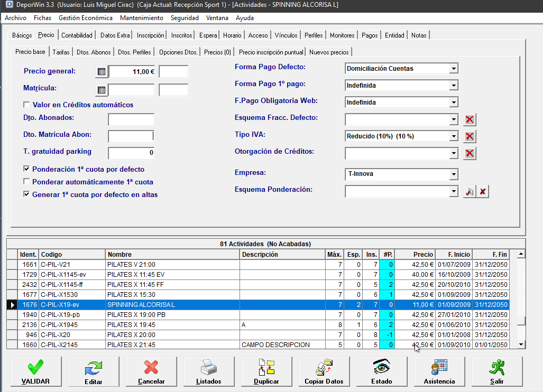Image resolution: width=543 pixels, height=392 pixels.
Task: Enable Ponderar automáticamente 1ª cuota
Action: tap(26, 182)
